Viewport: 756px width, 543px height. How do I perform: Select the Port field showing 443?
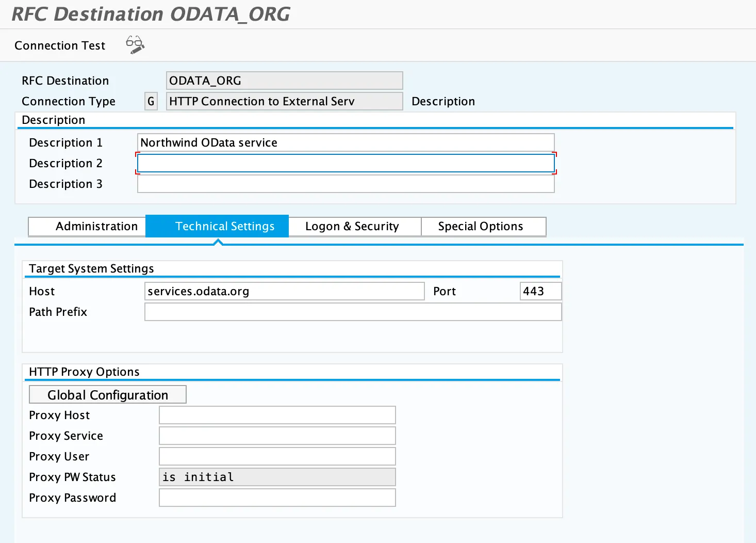tap(540, 291)
